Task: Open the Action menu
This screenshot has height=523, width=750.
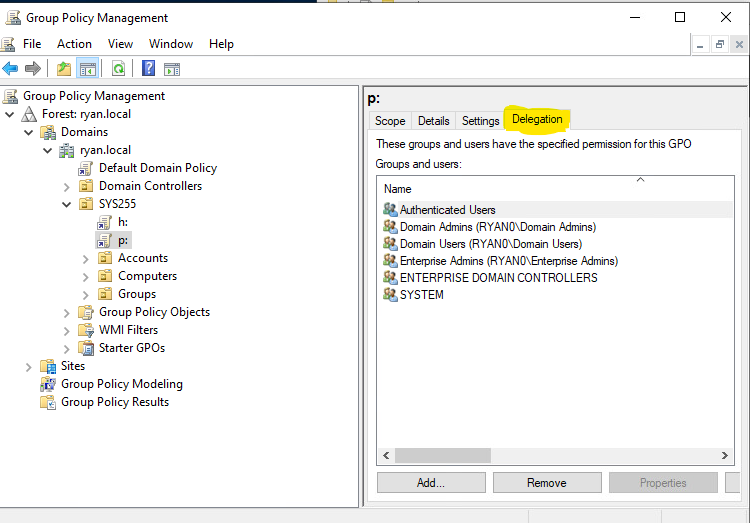Action: pos(74,44)
